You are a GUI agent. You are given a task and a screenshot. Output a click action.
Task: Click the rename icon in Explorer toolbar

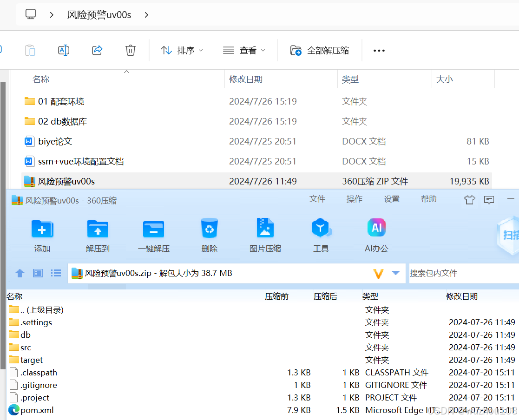64,50
